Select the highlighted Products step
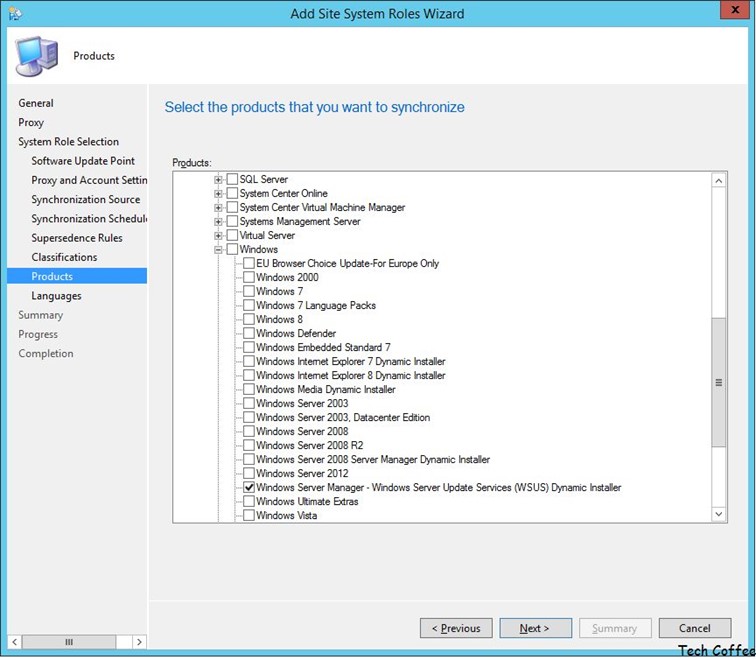Image resolution: width=756 pixels, height=660 pixels. 77,276
